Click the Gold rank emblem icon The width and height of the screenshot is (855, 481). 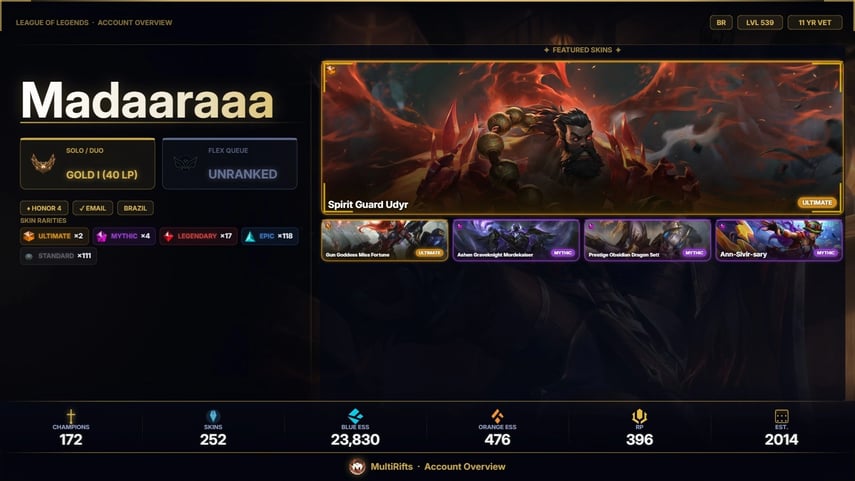pyautogui.click(x=43, y=163)
